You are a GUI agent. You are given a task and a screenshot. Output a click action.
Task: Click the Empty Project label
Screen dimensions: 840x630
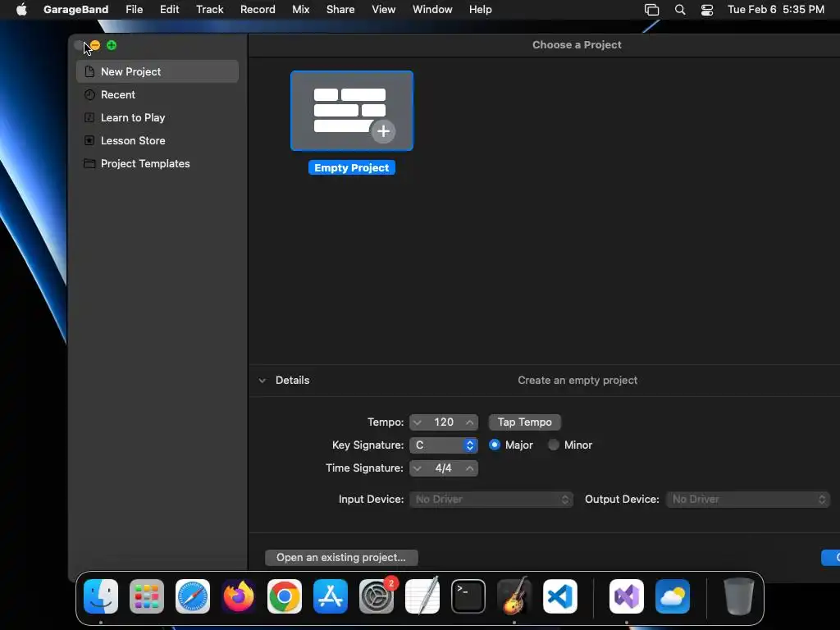(351, 167)
